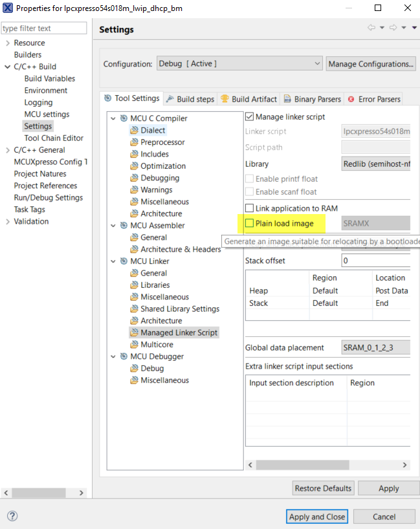Click the MCU Linker gear icon
The image size is (420, 529).
(124, 261)
